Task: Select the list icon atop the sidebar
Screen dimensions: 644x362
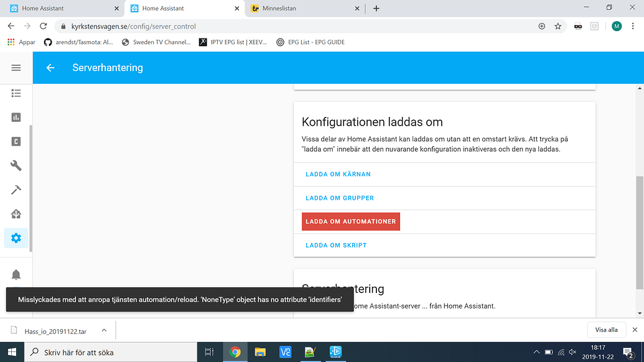Action: click(x=16, y=93)
